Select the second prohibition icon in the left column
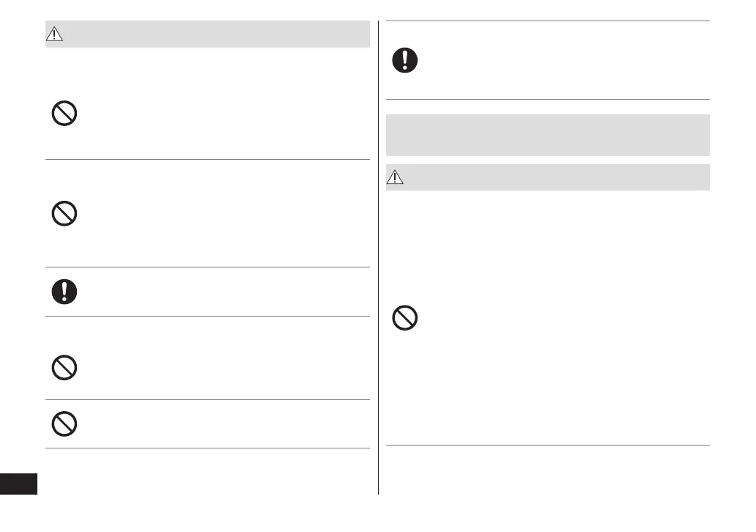This screenshot has height=532, width=756. coord(64,213)
